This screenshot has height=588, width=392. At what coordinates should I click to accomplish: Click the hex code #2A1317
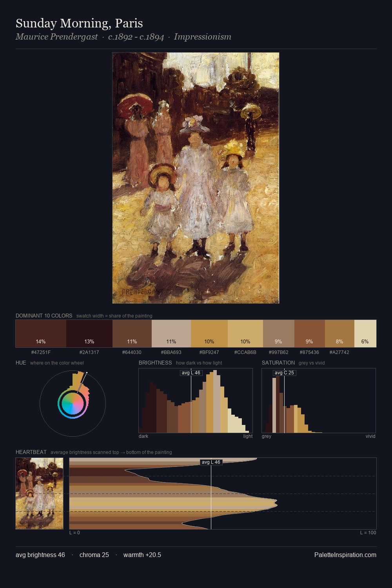(89, 352)
